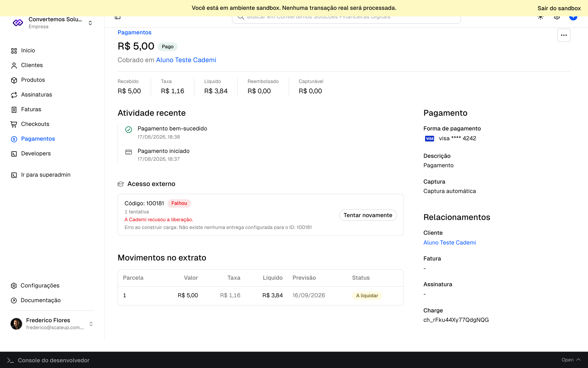Expand the Frederico Flores user menu chevron
The height and width of the screenshot is (368, 588).
tap(91, 324)
